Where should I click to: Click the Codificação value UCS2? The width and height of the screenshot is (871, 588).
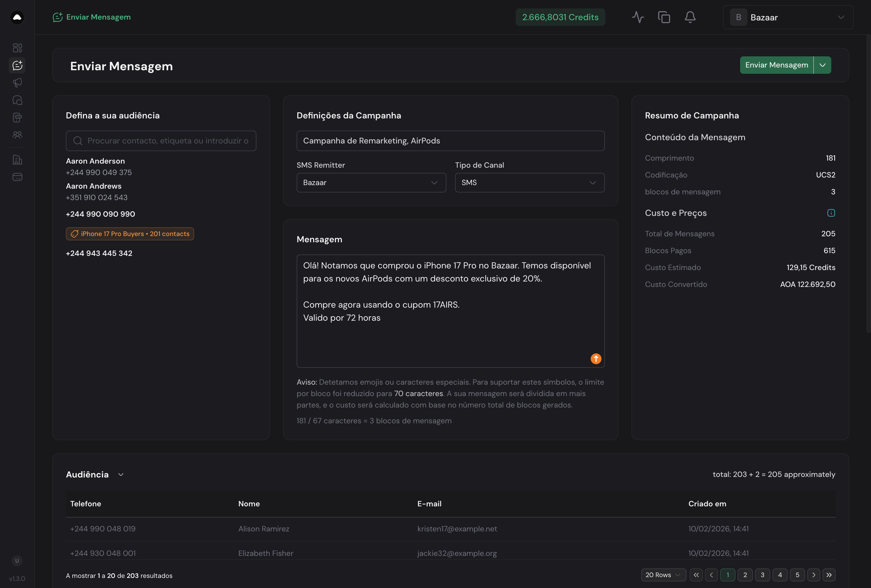pyautogui.click(x=826, y=175)
